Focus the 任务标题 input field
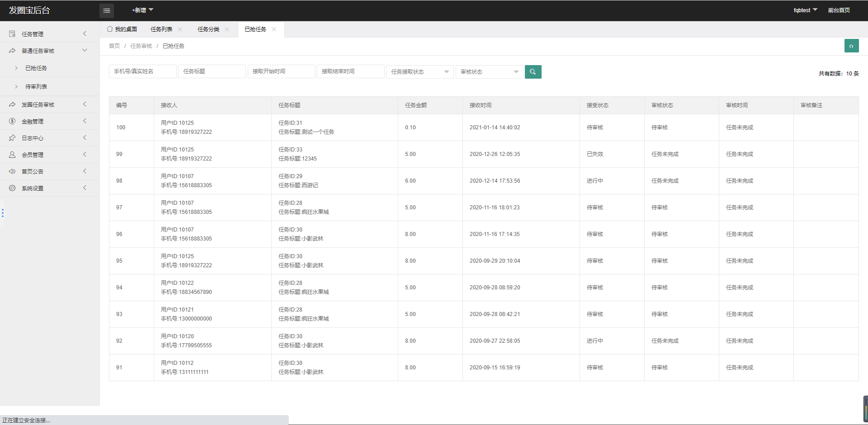The image size is (868, 425). coord(212,71)
